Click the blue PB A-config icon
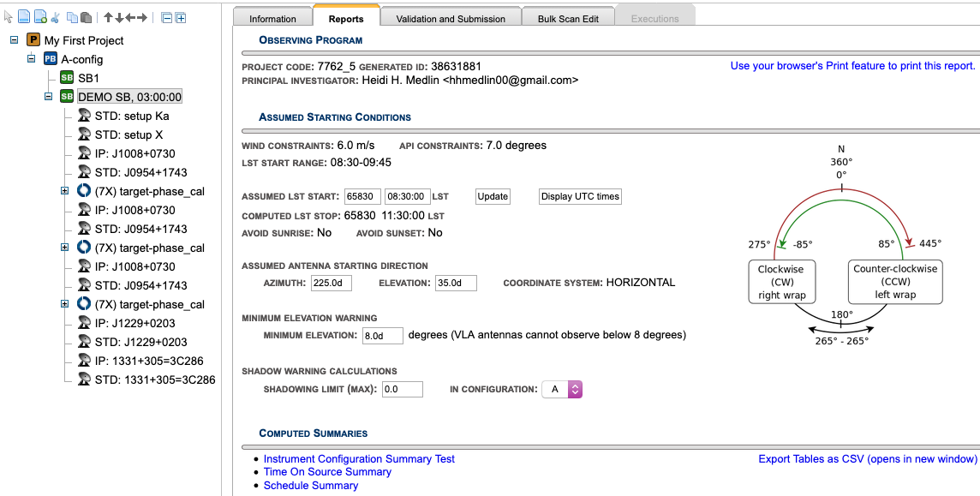 [51, 59]
